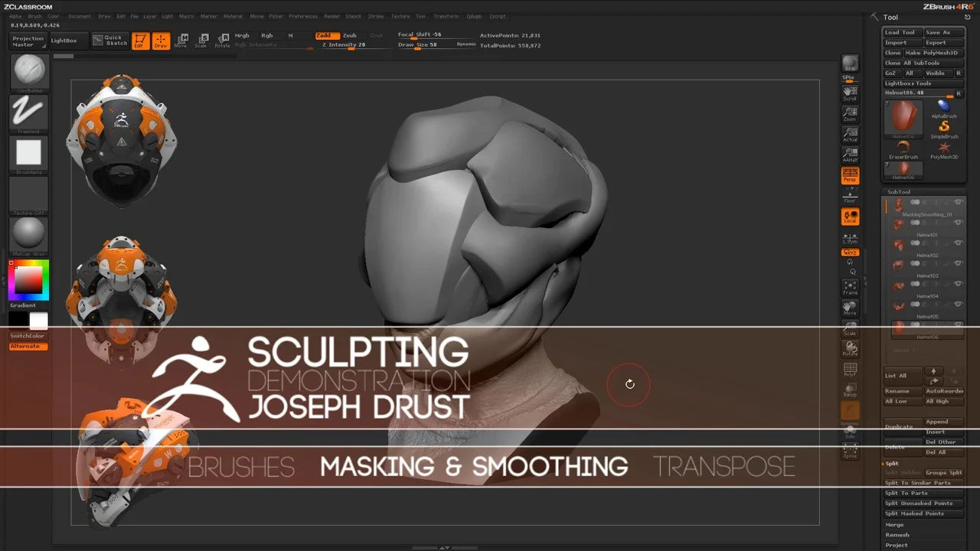Select the ClayBuildup brush thumbnail
Viewport: 980px width, 551px height.
click(28, 72)
